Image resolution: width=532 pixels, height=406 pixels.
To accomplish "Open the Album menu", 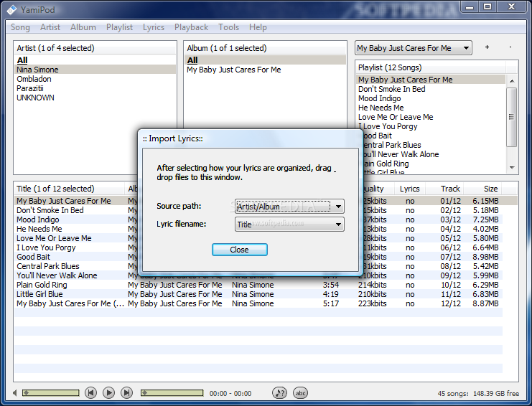I will pyautogui.click(x=83, y=27).
